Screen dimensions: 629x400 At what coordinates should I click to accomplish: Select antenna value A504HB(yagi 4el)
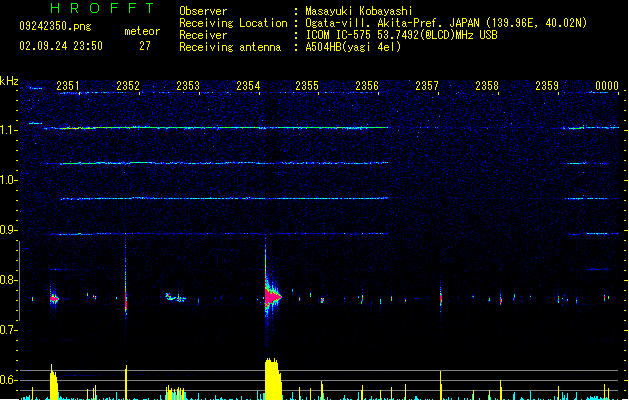point(353,47)
